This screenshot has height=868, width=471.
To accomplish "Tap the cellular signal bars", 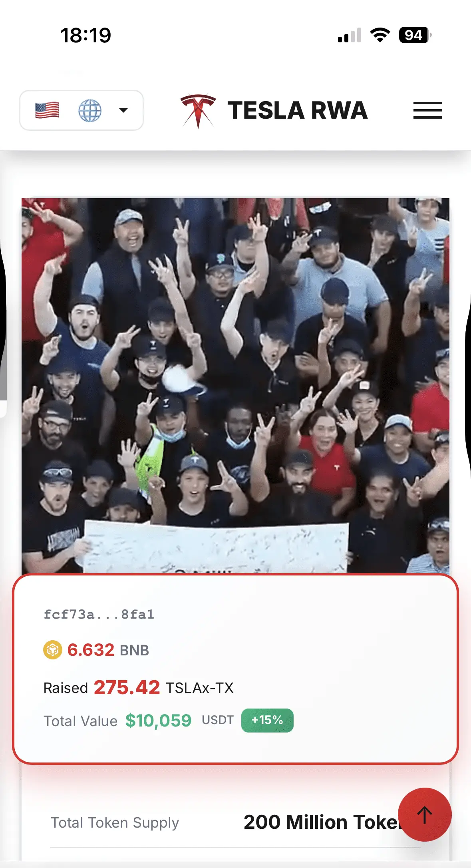I will pyautogui.click(x=350, y=35).
